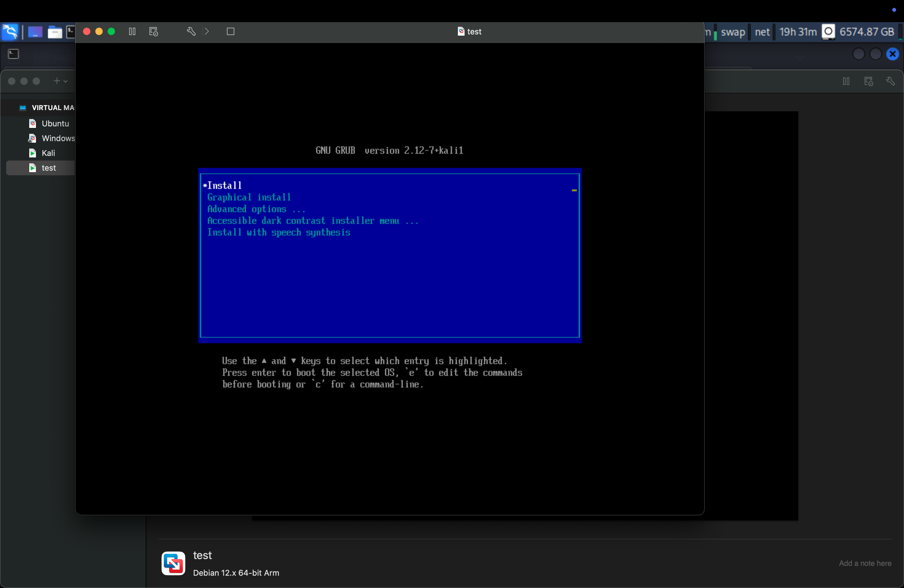Click the Ubuntu VM document icon
Screen dimensions: 904x588
(33, 123)
